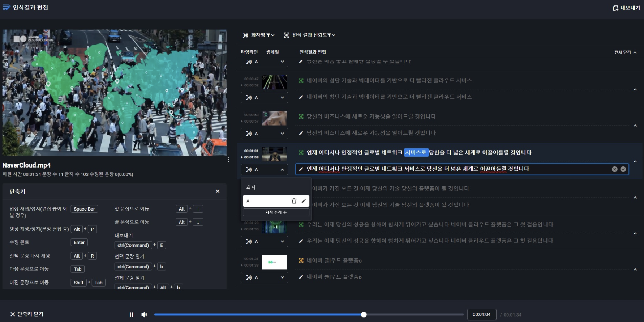Click confidence icon beside 우리는 이제 당신의 result
644x322 pixels.
[301, 225]
